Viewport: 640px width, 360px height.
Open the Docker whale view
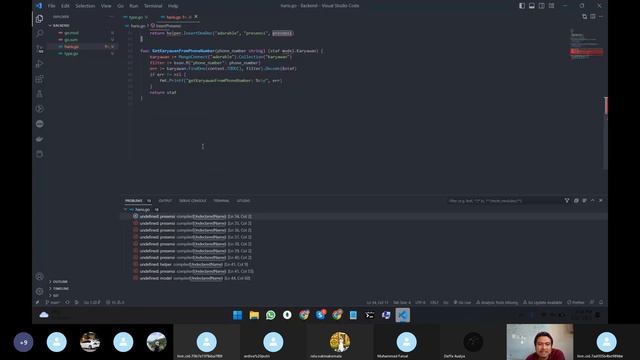(40, 139)
